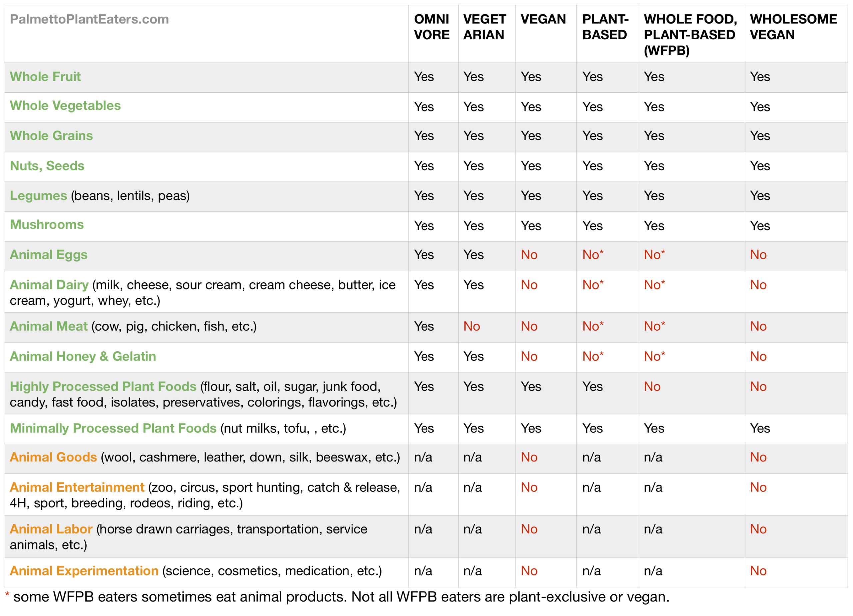Viewport: 853px width, 616px height.
Task: Click the PalmettoPlantEaters.com site label
Action: (89, 19)
